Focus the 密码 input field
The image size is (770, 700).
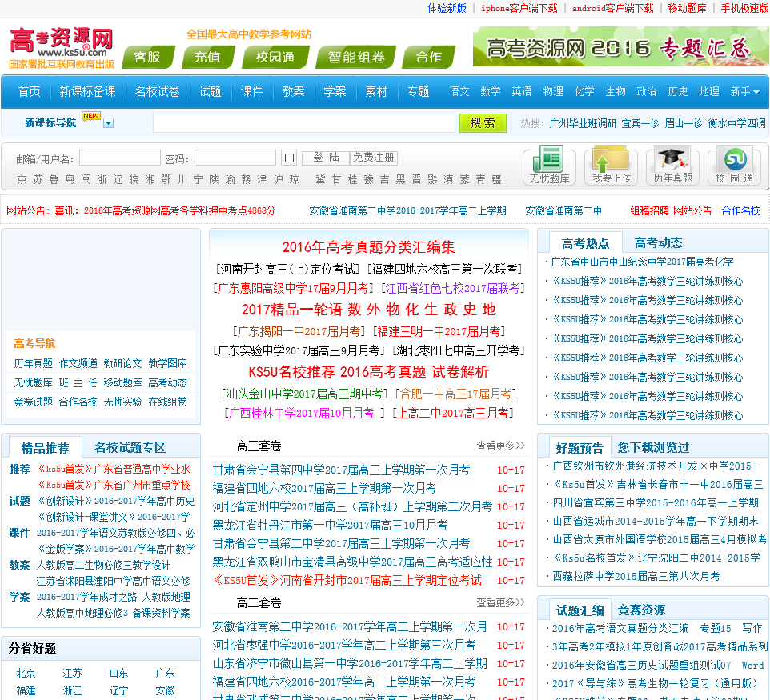235,158
